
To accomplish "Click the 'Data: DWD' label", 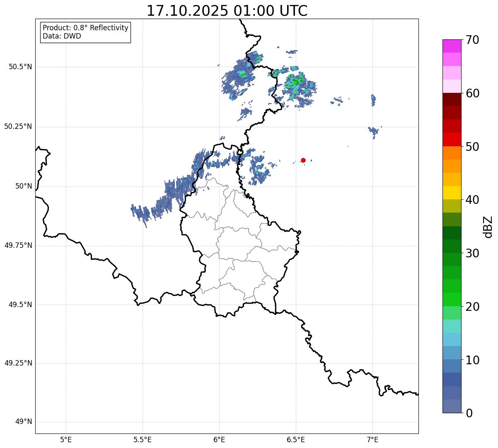I will (x=62, y=36).
